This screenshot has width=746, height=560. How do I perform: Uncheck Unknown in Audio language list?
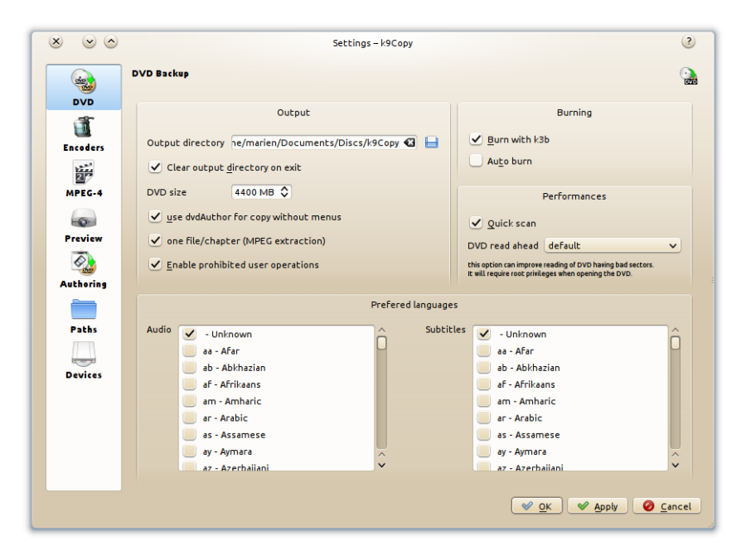(190, 334)
